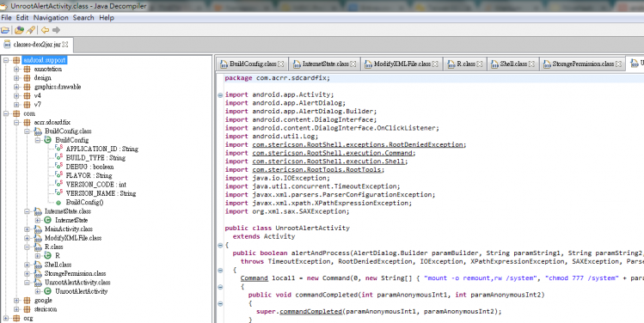This screenshot has height=323, width=644.
Task: Close the InternetState.class tab
Action: [353, 64]
